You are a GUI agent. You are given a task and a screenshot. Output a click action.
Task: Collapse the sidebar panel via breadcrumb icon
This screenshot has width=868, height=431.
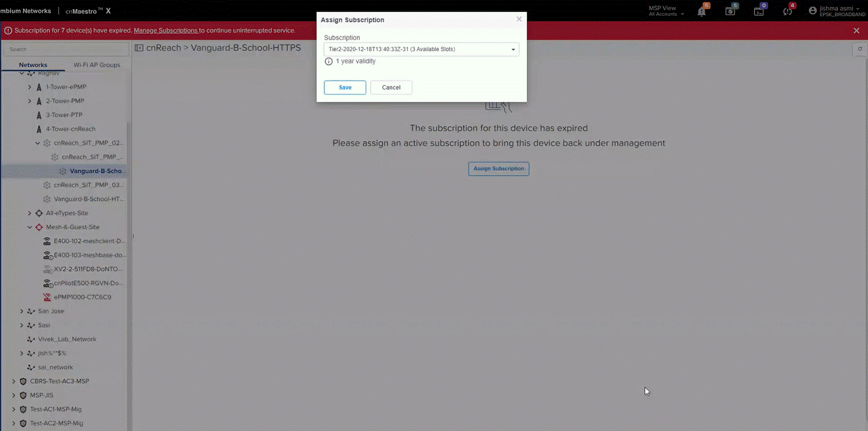coord(139,48)
